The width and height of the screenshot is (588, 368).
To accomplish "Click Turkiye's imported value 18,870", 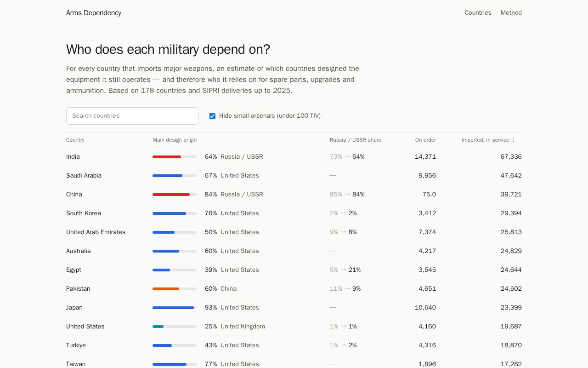I will point(511,345).
